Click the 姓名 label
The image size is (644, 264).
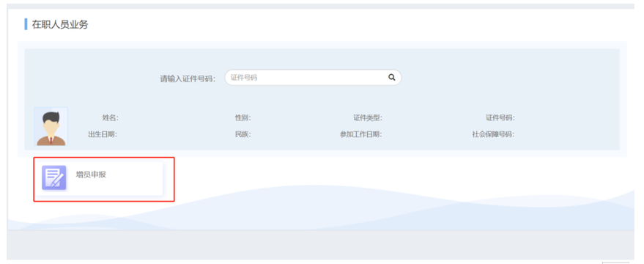(x=110, y=118)
